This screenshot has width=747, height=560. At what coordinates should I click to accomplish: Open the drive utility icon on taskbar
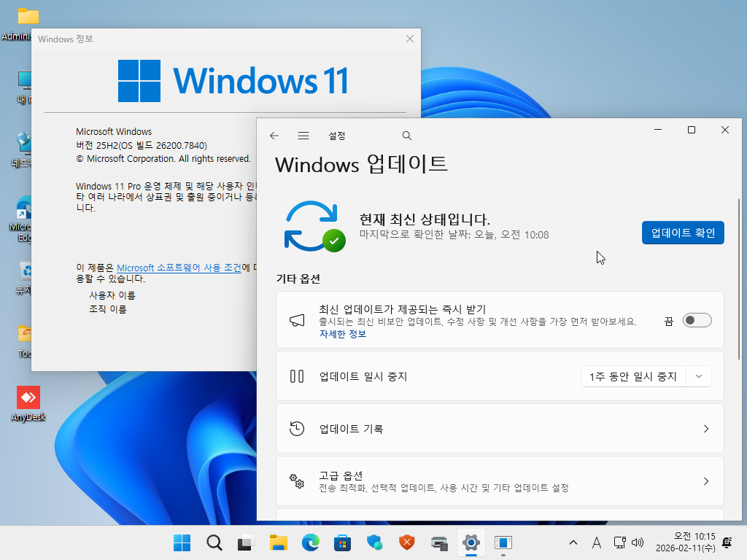tap(438, 542)
